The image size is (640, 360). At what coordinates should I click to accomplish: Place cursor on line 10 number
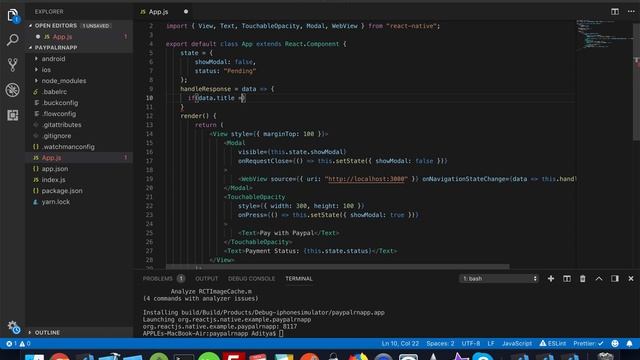point(149,98)
